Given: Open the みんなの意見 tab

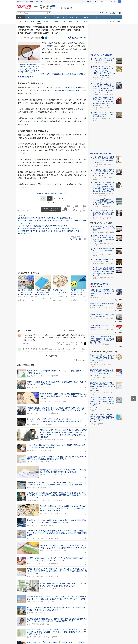Looking at the screenshot, I should point(73,17).
